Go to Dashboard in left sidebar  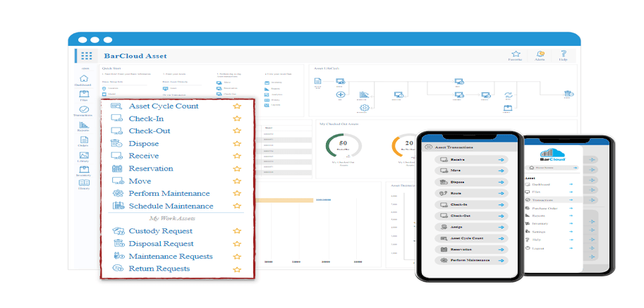[84, 81]
